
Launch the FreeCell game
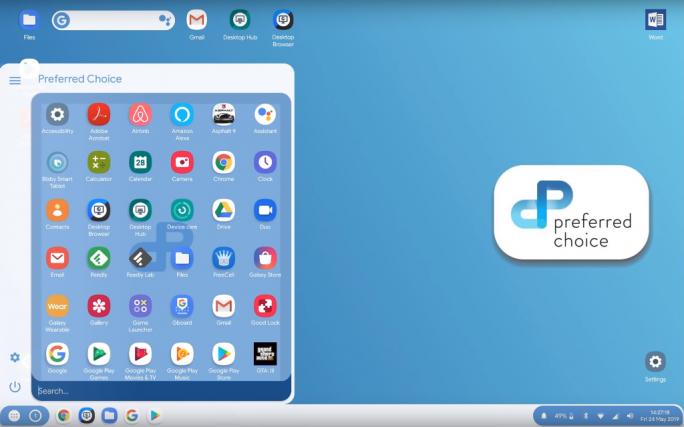[224, 258]
